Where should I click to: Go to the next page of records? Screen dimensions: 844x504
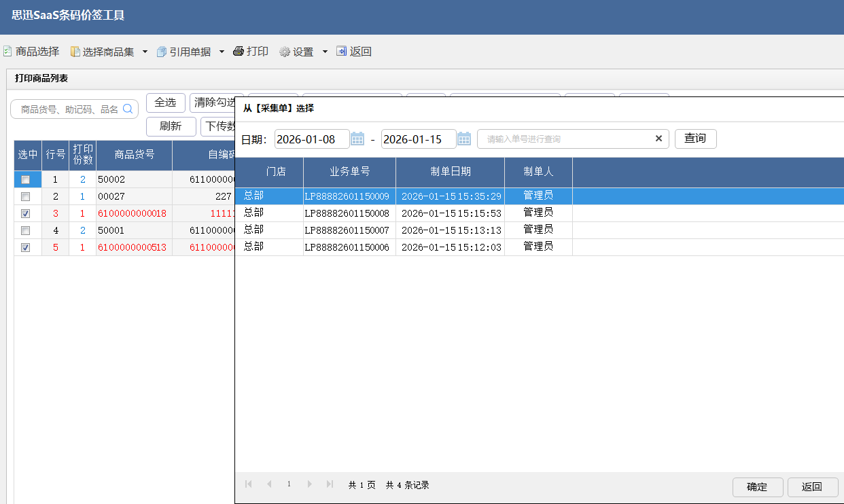click(x=310, y=484)
